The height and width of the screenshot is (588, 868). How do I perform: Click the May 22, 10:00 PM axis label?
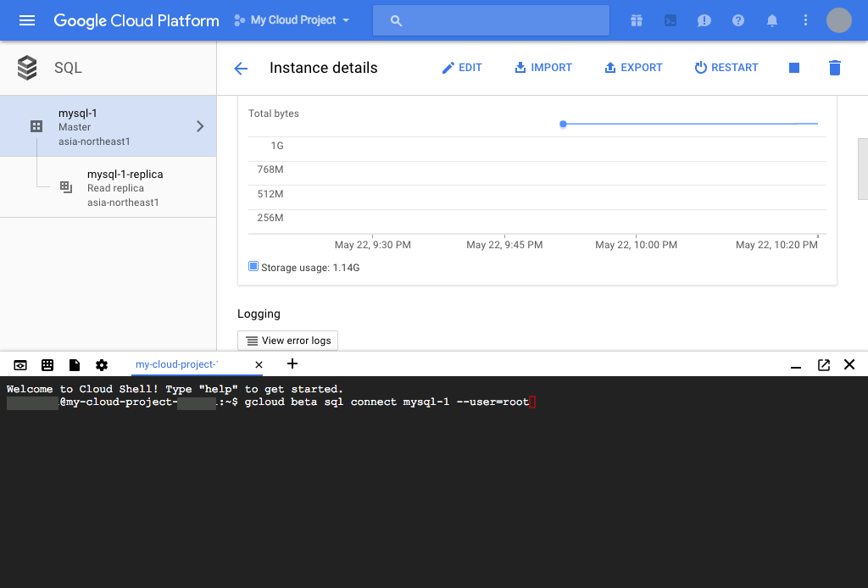click(636, 245)
